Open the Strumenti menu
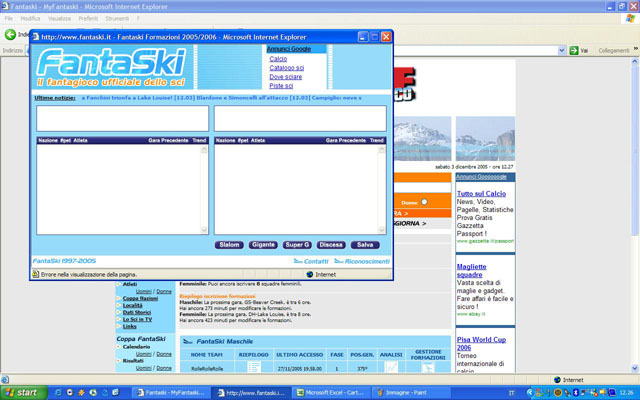Screen dimensions: 640x400 coord(117,18)
